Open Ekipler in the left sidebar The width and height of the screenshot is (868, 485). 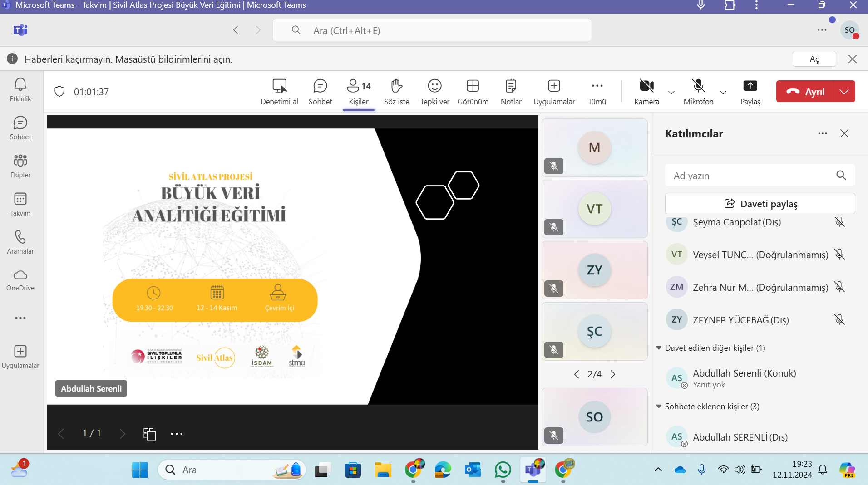[x=20, y=166]
